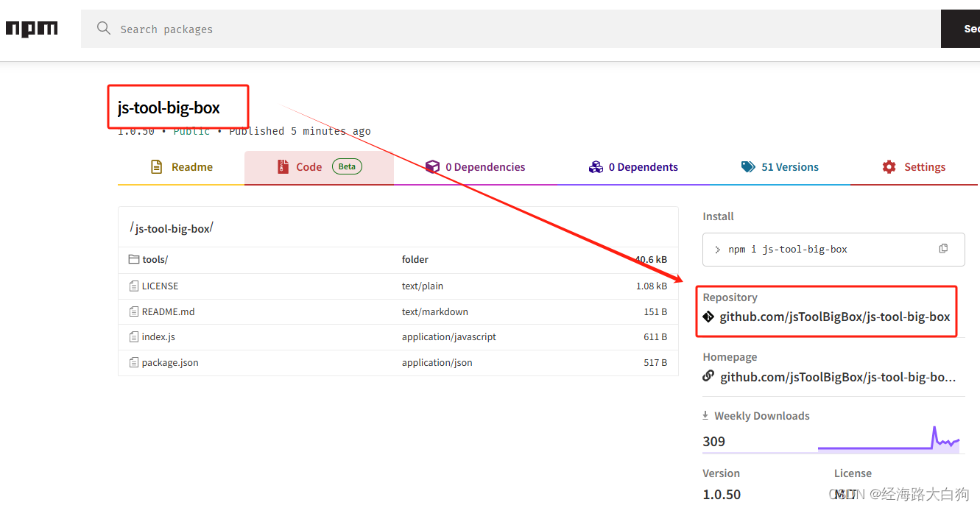Viewport: 980px width, 508px height.
Task: Click the search magnifier icon
Action: (x=104, y=29)
